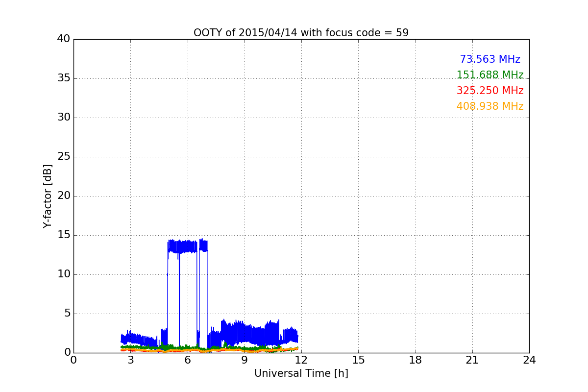Viewport: 588px width, 392px height.
Task: Click the x-axis tick label 21
Action: (x=472, y=360)
